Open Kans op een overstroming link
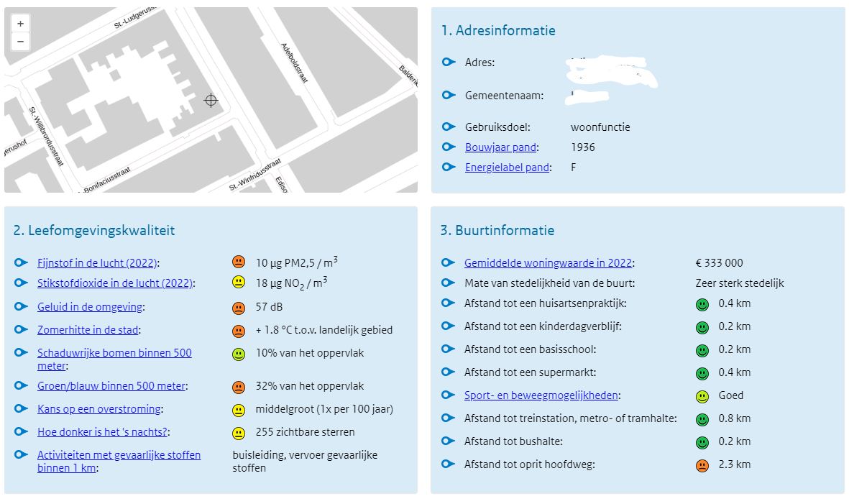 pyautogui.click(x=99, y=409)
